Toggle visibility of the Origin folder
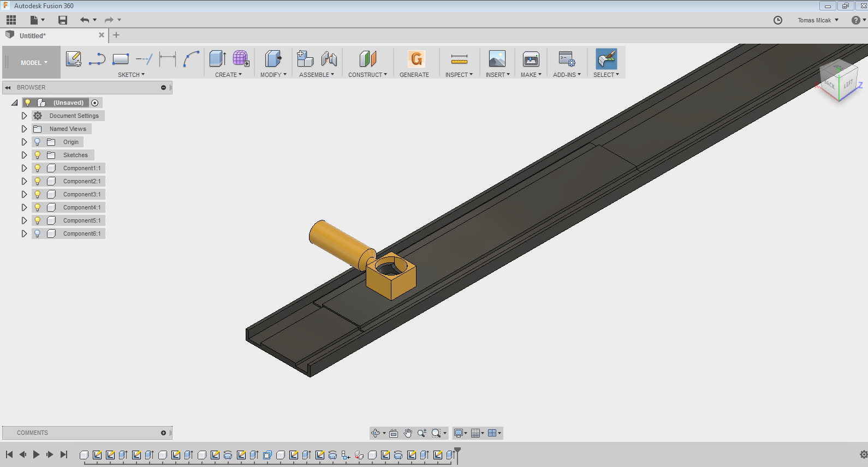868x467 pixels. pyautogui.click(x=37, y=142)
